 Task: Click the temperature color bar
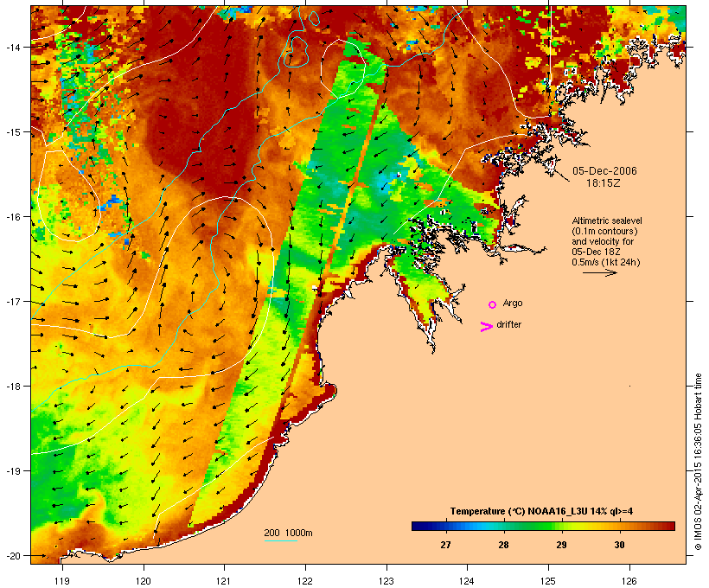(x=543, y=526)
